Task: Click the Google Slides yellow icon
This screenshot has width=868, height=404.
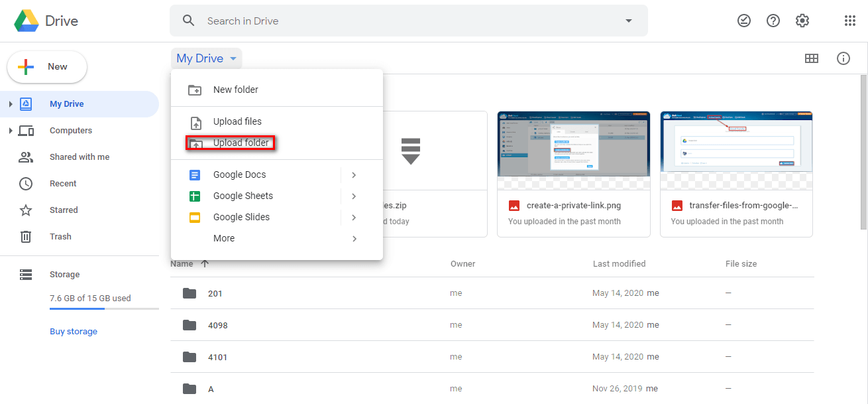Action: (195, 218)
